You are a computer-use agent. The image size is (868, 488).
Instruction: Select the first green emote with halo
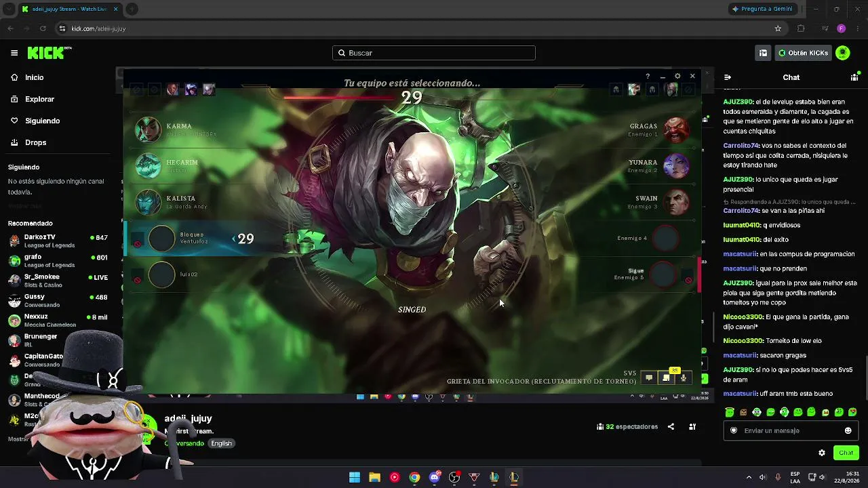tap(730, 412)
